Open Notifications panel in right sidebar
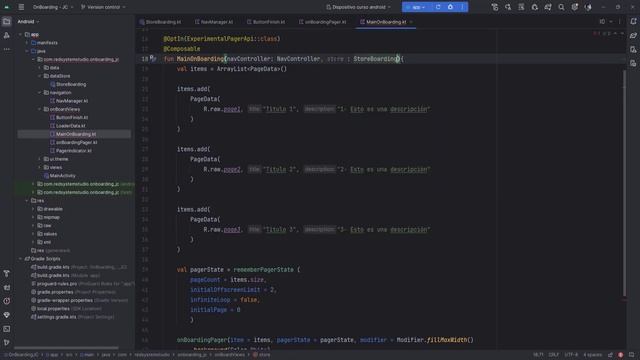 coord(633,22)
